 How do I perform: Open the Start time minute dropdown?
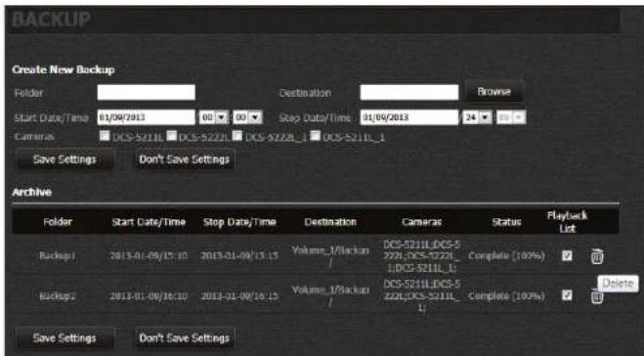coord(247,117)
